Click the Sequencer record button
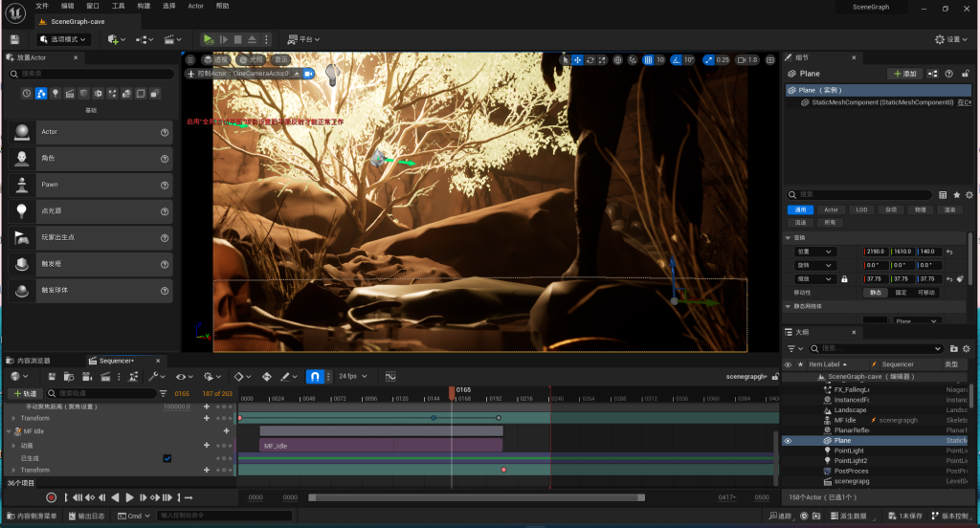Screen dimensions: 980x528 (52, 498)
